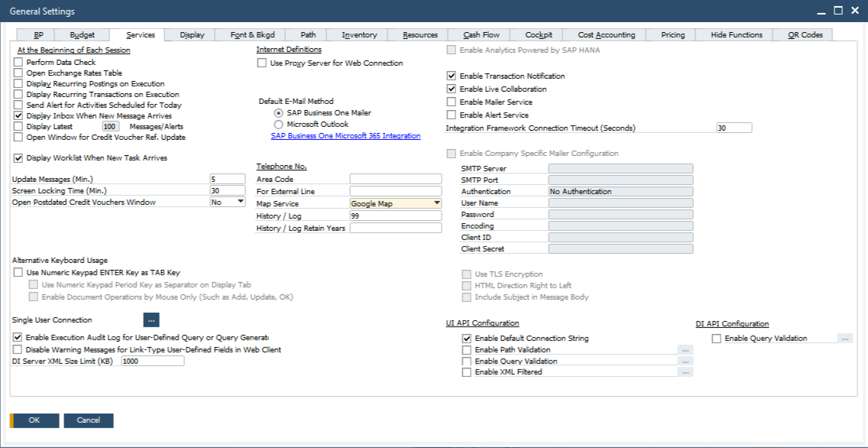The image size is (868, 448).
Task: Open SAP Business One Microsoft 365 Integration link
Action: (x=345, y=135)
